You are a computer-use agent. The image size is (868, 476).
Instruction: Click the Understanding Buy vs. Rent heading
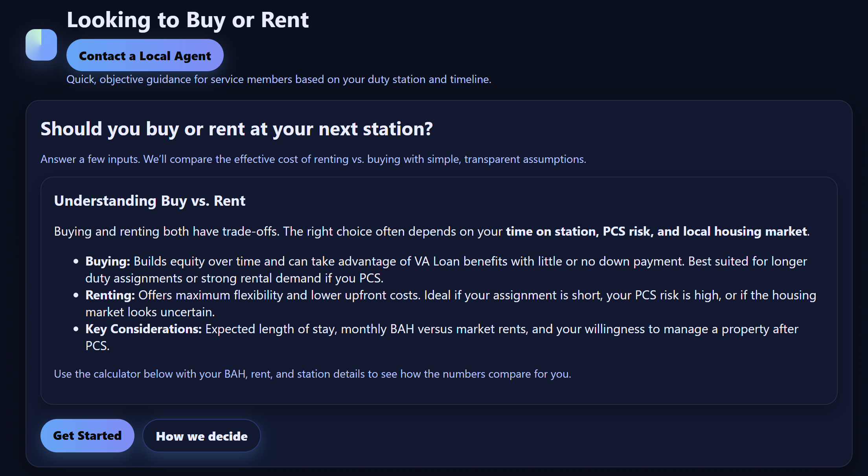[x=149, y=201]
